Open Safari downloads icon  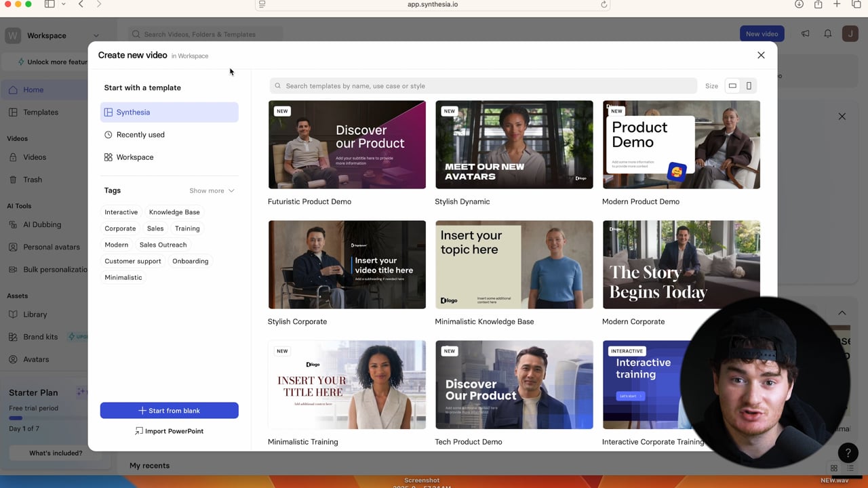799,4
